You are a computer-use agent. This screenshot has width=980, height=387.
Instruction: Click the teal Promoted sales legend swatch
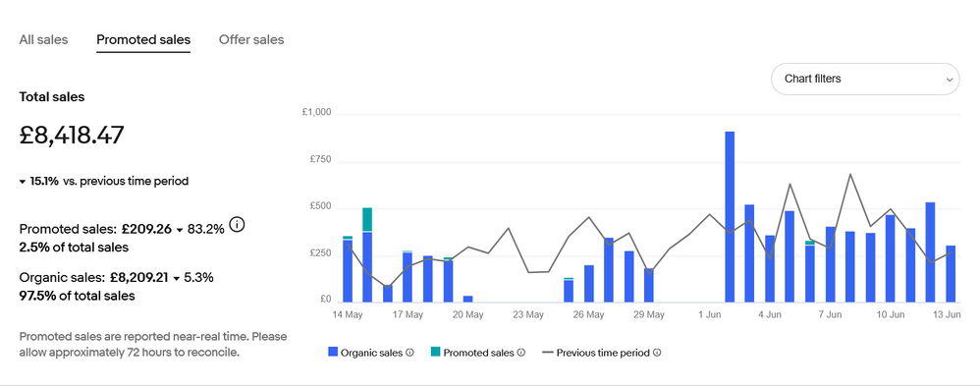[435, 353]
